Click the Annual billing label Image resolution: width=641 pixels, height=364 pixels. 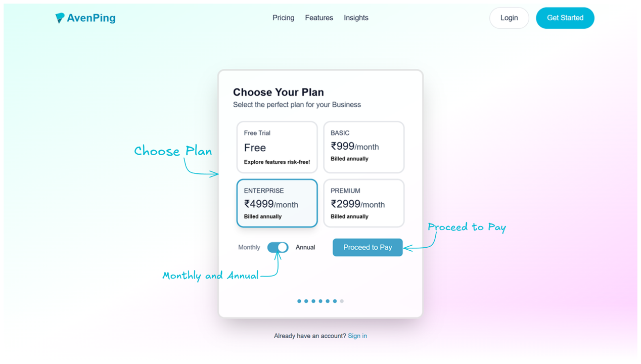305,247
